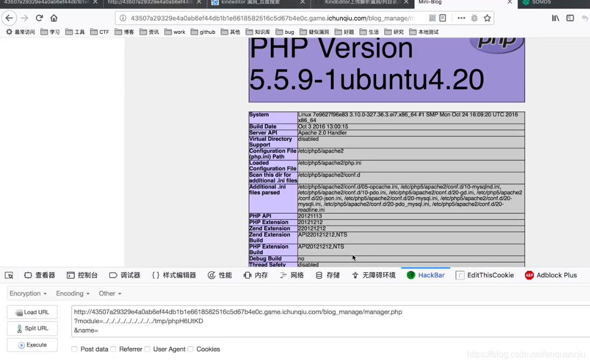Open the 性能 performance tab
590x364 pixels.
(220, 275)
